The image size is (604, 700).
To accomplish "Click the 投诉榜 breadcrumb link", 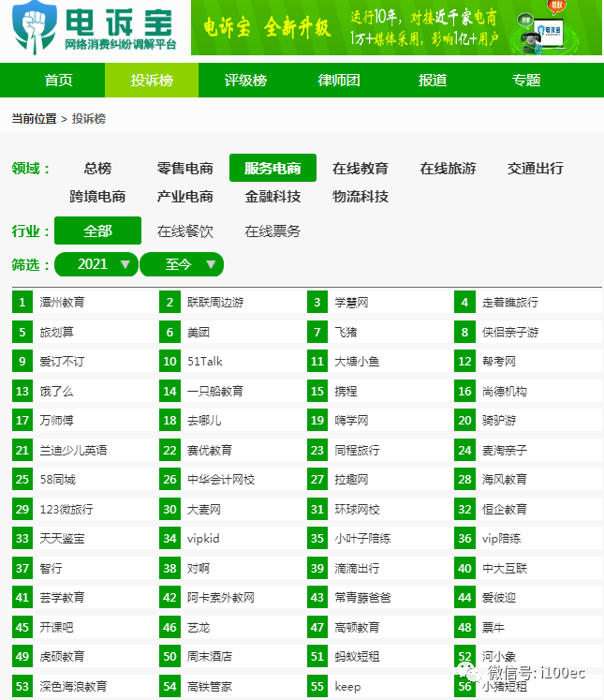I will click(90, 119).
